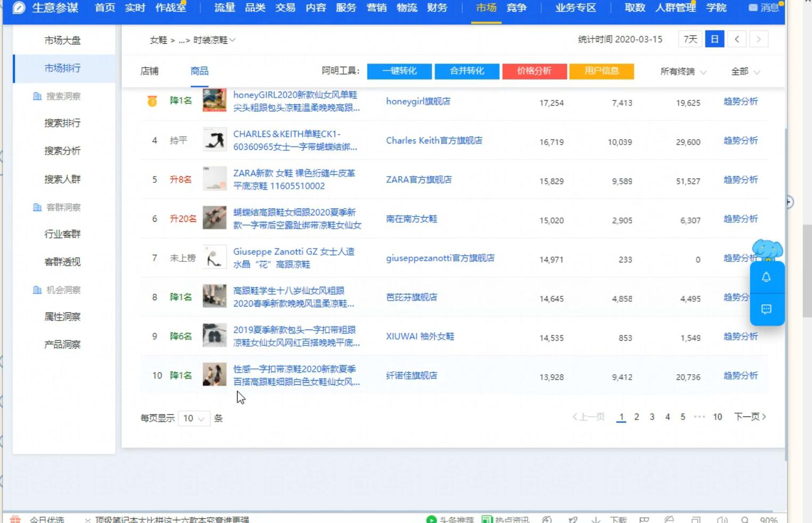Expand the 所有终端 dropdown
The height and width of the screenshot is (523, 812).
click(683, 71)
